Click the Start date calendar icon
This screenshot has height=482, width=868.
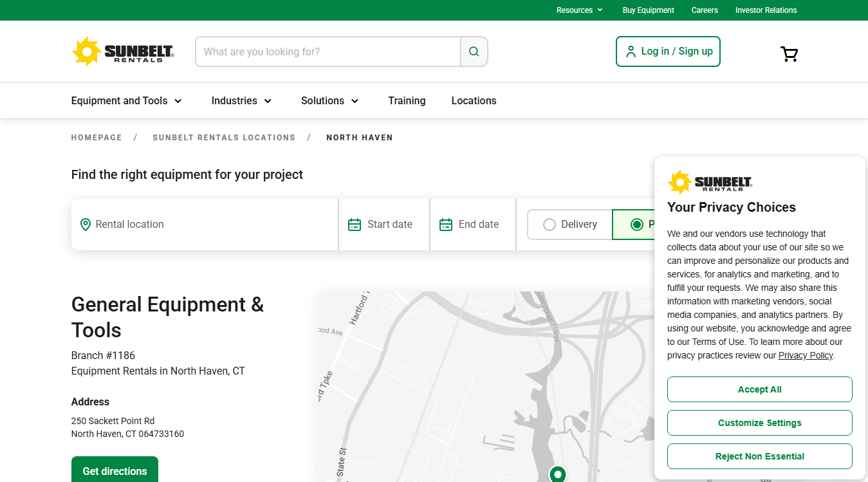[355, 225]
